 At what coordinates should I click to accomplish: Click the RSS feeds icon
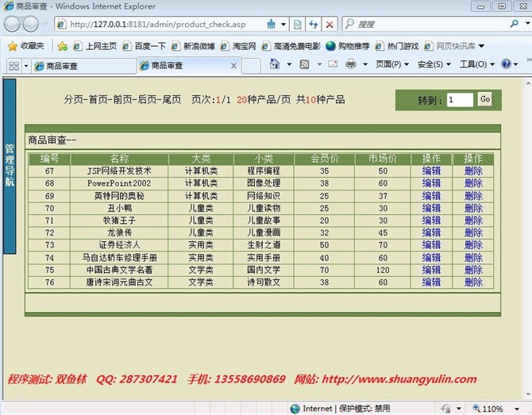304,64
